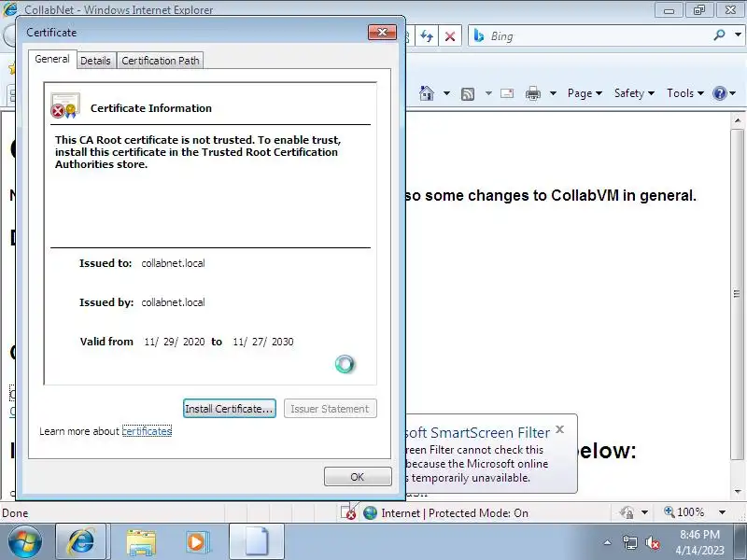Click the Refresh icon in address bar
Image resolution: width=747 pixels, height=560 pixels.
(x=427, y=36)
